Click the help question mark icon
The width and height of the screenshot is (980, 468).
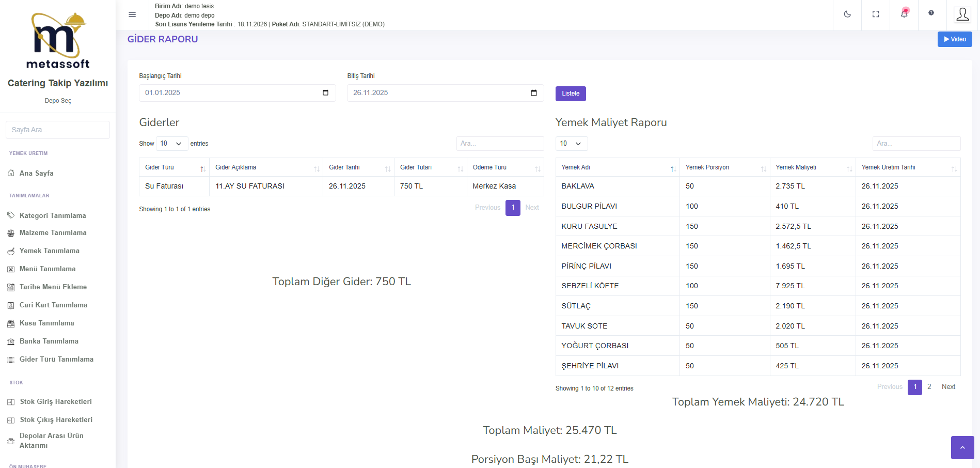tap(931, 13)
